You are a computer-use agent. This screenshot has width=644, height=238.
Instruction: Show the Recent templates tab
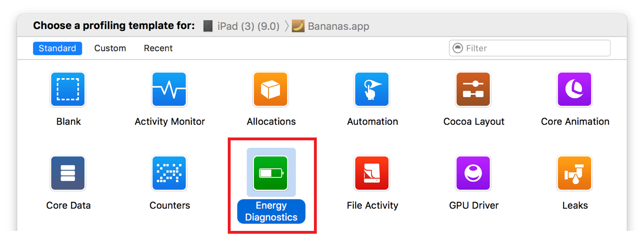(158, 48)
